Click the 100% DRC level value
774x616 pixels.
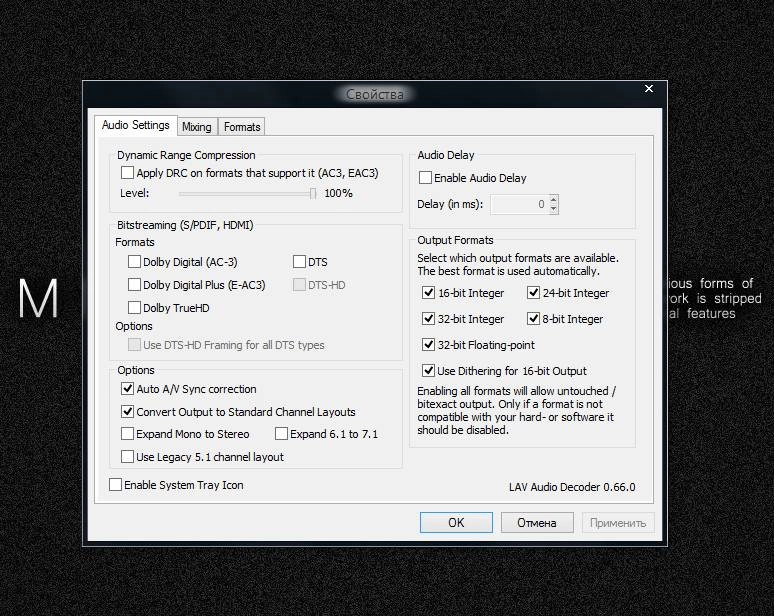click(338, 193)
